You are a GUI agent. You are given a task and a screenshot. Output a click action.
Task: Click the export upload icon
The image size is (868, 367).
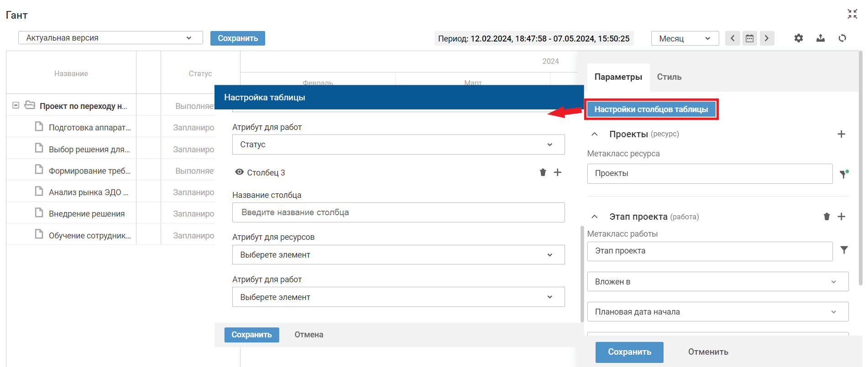[820, 38]
